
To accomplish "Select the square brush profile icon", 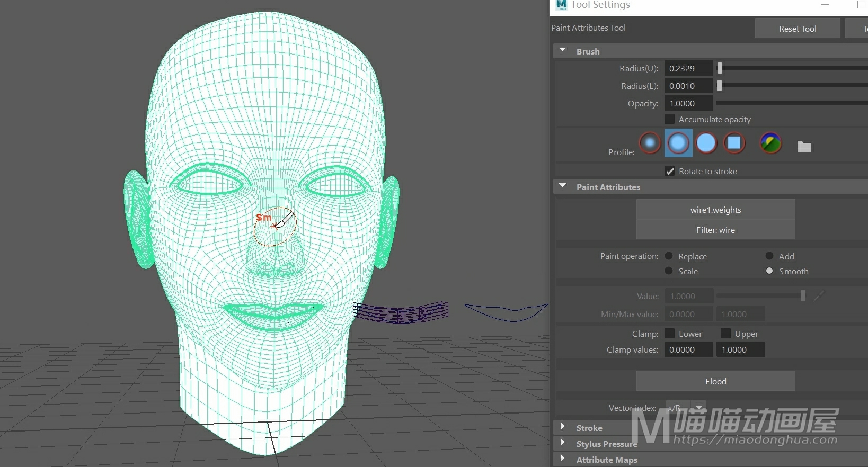I will (x=734, y=143).
